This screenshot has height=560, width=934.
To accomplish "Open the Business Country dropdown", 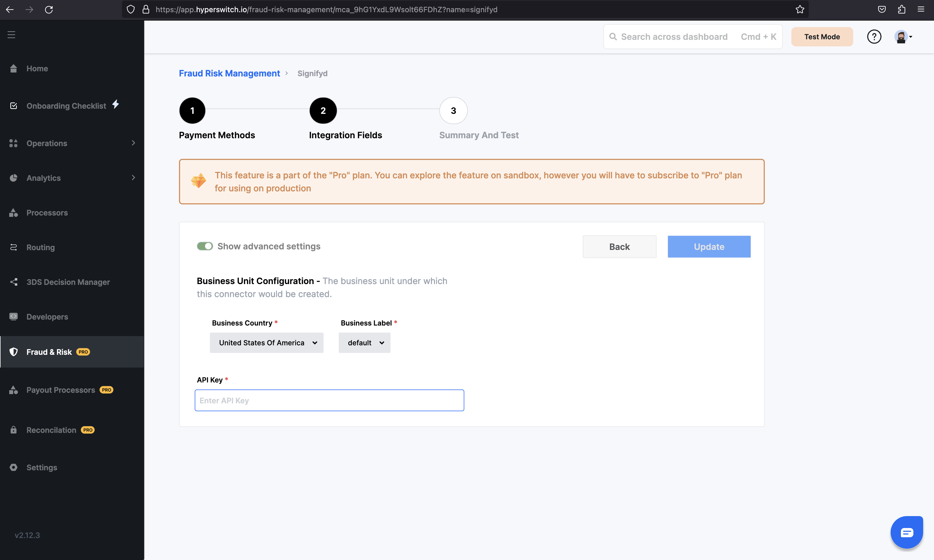I will coord(267,343).
